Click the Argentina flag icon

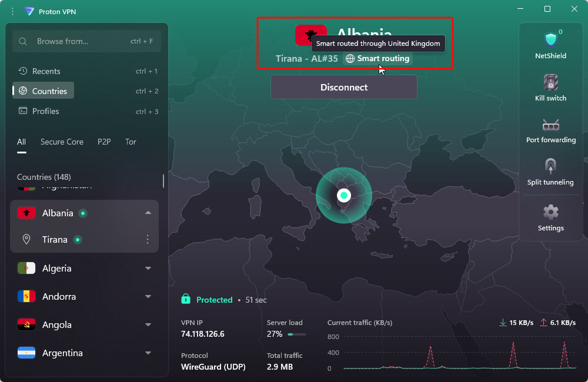(26, 353)
